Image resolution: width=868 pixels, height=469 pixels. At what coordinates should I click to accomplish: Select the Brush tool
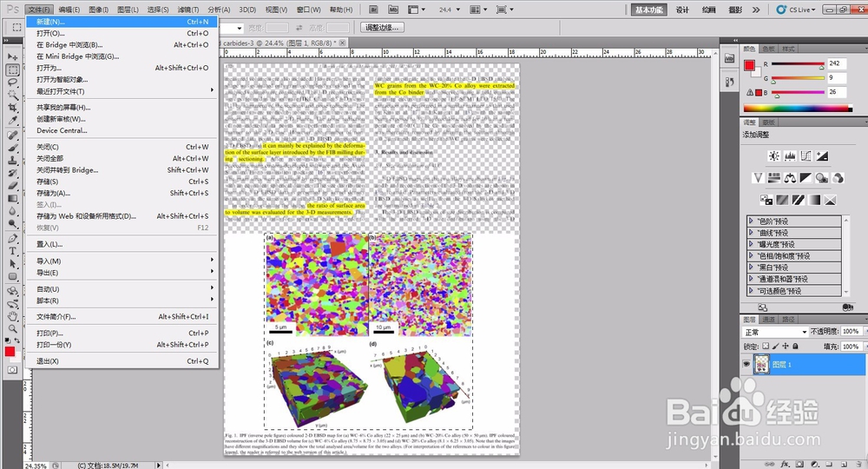click(13, 148)
